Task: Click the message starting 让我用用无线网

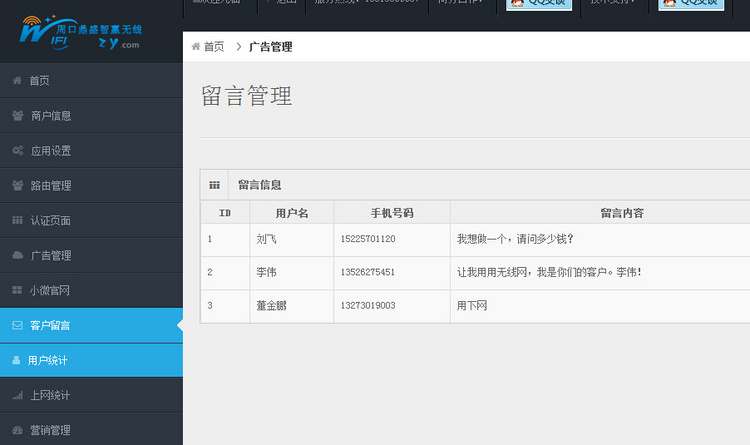Action: click(549, 272)
